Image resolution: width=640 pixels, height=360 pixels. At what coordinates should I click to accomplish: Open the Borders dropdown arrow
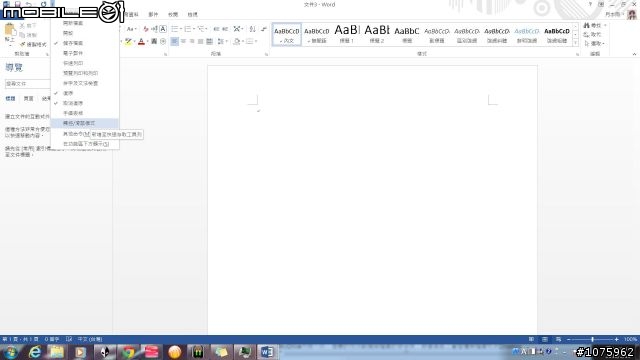tap(256, 41)
